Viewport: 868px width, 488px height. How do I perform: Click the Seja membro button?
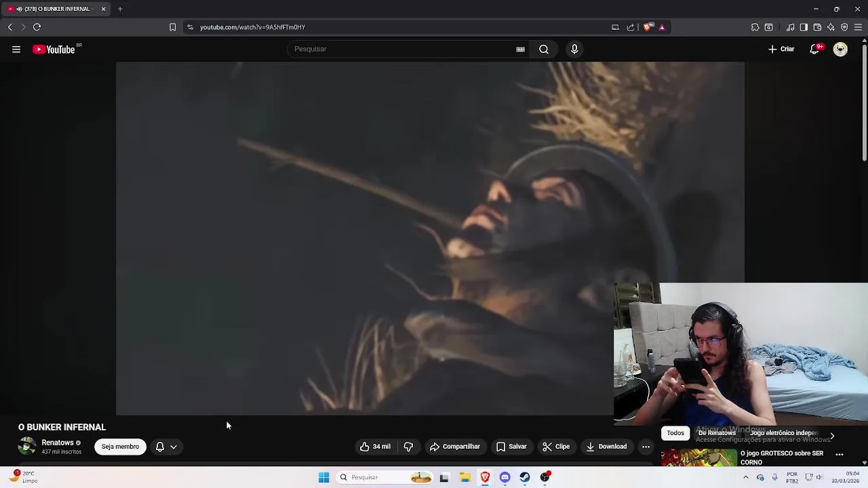[120, 447]
